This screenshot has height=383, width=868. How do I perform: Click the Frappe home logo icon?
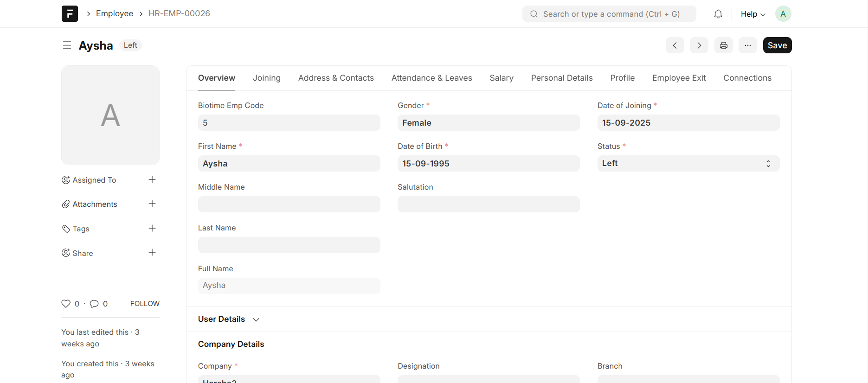70,14
